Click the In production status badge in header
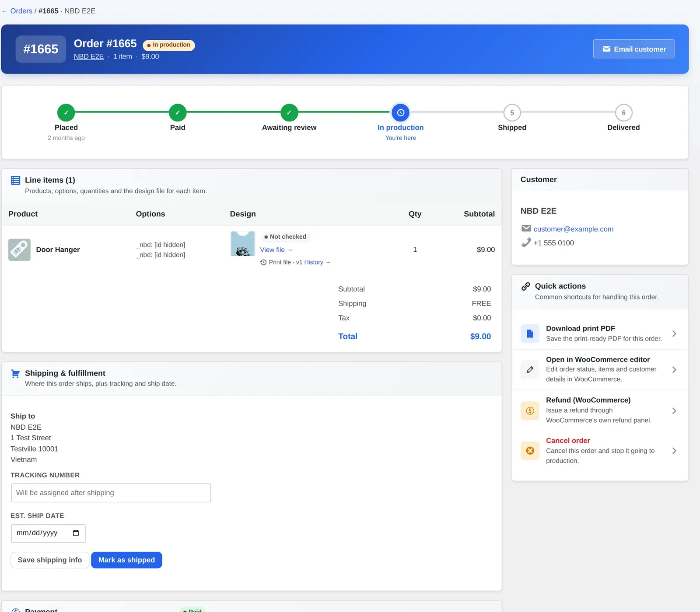Image resolution: width=700 pixels, height=612 pixels. tap(169, 45)
